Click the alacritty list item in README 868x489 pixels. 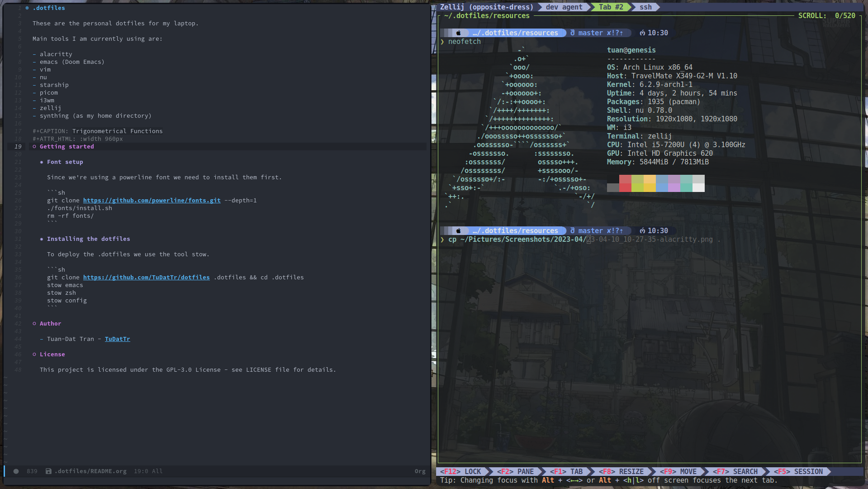pyautogui.click(x=52, y=54)
